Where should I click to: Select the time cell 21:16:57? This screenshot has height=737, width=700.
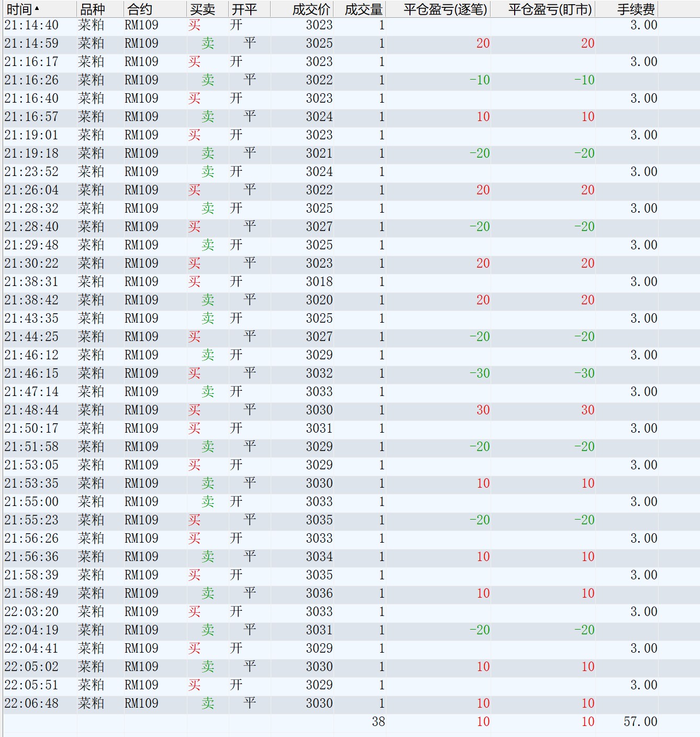31,117
